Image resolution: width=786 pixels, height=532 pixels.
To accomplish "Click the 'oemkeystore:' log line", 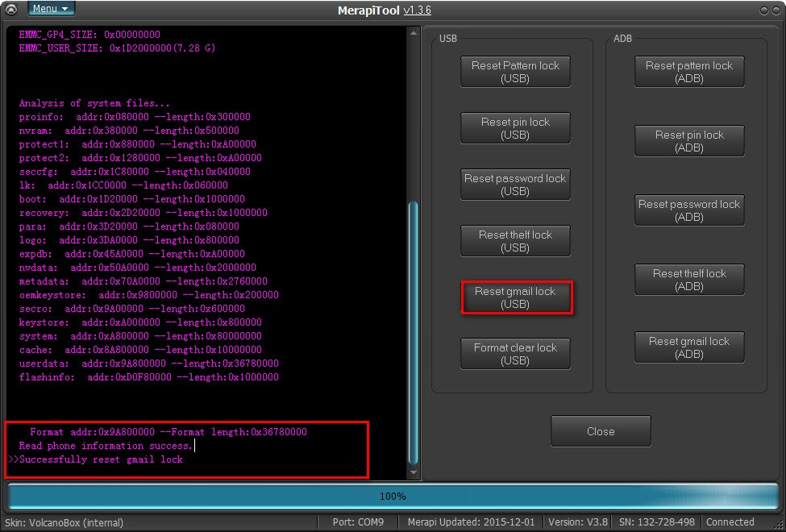I will 149,295.
